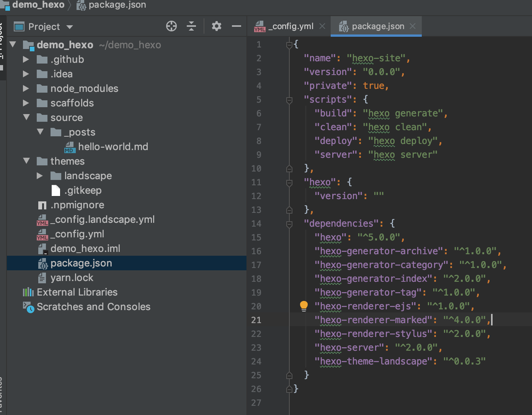Select package.json in the project tree
532x415 pixels.
(x=81, y=263)
